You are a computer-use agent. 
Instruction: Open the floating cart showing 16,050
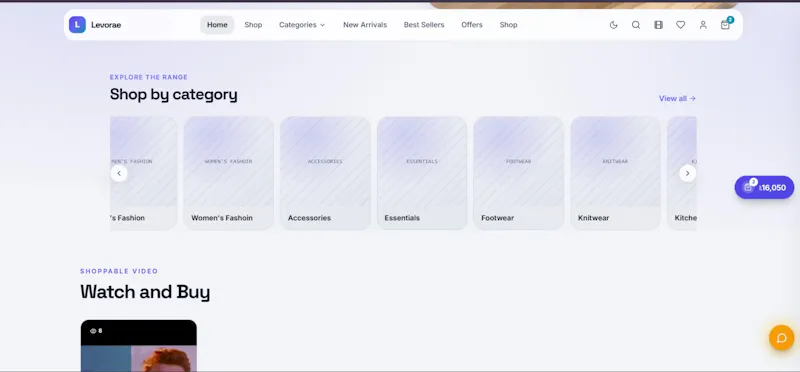coord(764,187)
